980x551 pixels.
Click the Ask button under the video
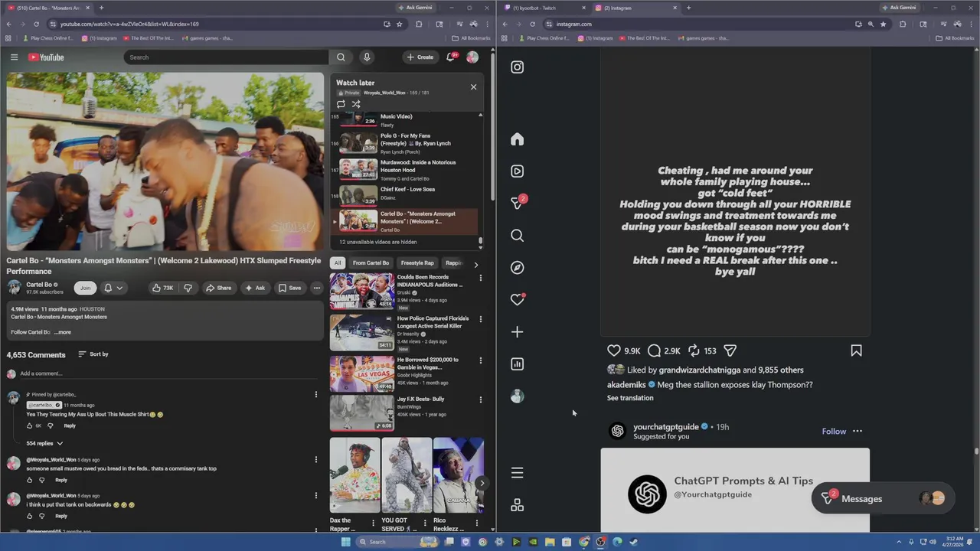click(255, 288)
